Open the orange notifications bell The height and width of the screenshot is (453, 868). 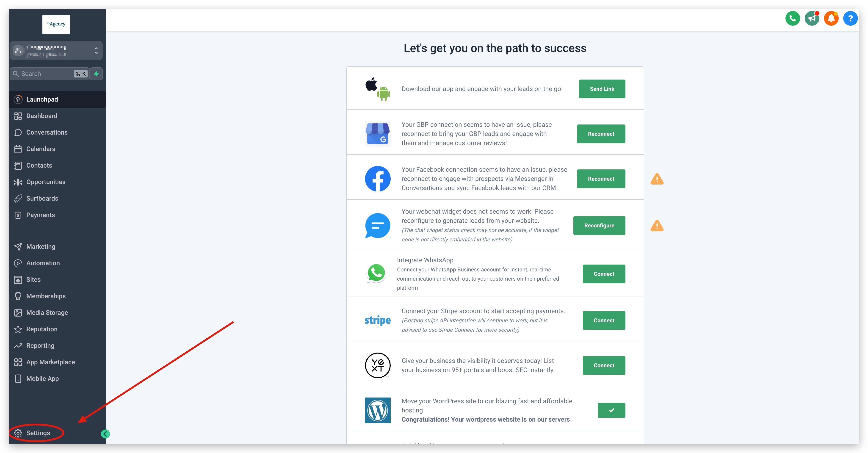[831, 19]
